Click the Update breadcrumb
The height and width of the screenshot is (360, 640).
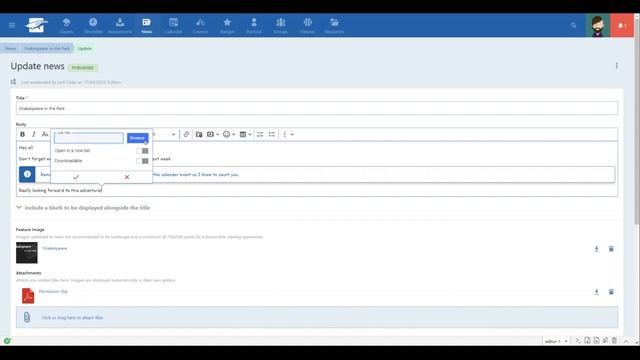pyautogui.click(x=84, y=49)
